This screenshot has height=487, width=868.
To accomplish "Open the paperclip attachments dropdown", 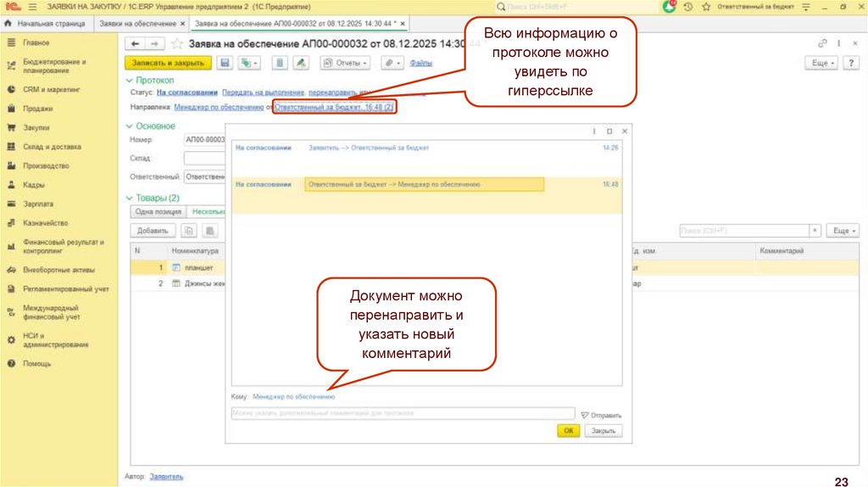I will [x=391, y=63].
